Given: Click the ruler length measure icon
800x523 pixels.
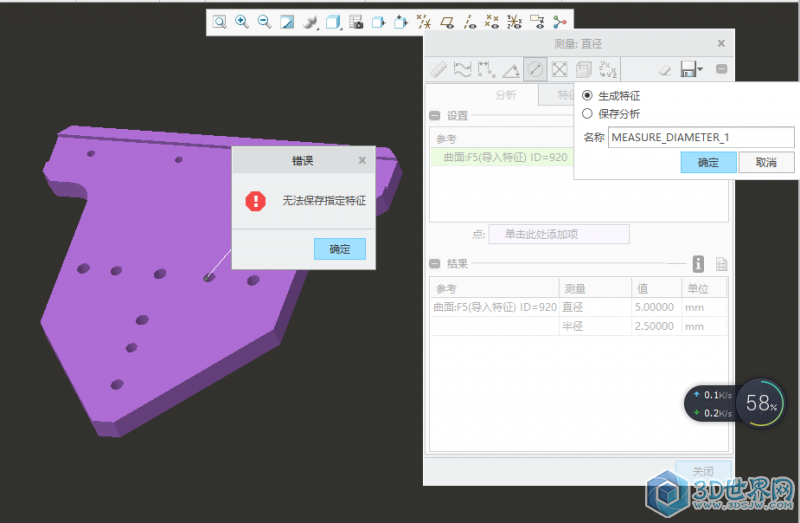Looking at the screenshot, I should pos(438,69).
